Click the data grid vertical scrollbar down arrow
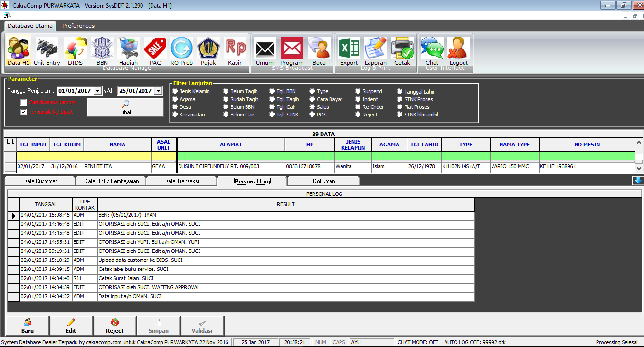 pyautogui.click(x=639, y=168)
